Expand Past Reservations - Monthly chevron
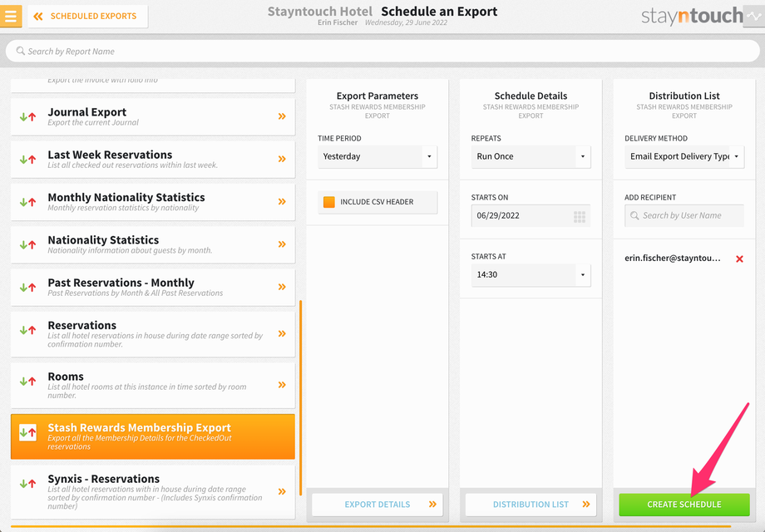 coord(282,287)
